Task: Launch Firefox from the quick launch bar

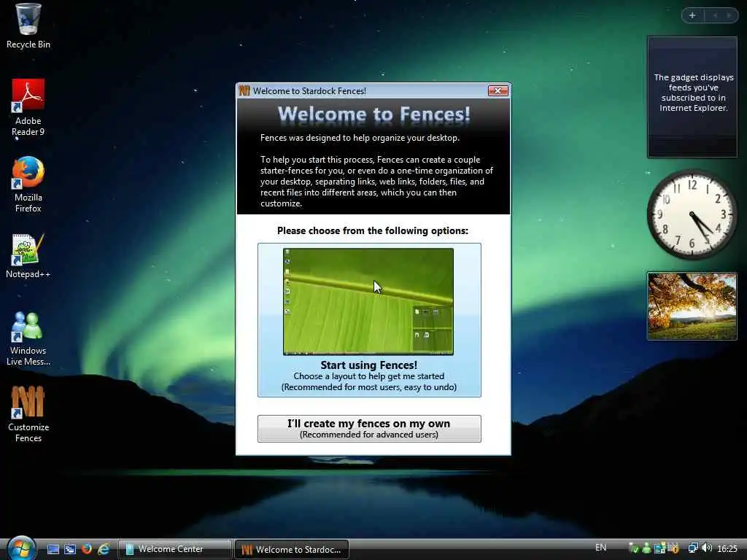Action: pyautogui.click(x=87, y=549)
